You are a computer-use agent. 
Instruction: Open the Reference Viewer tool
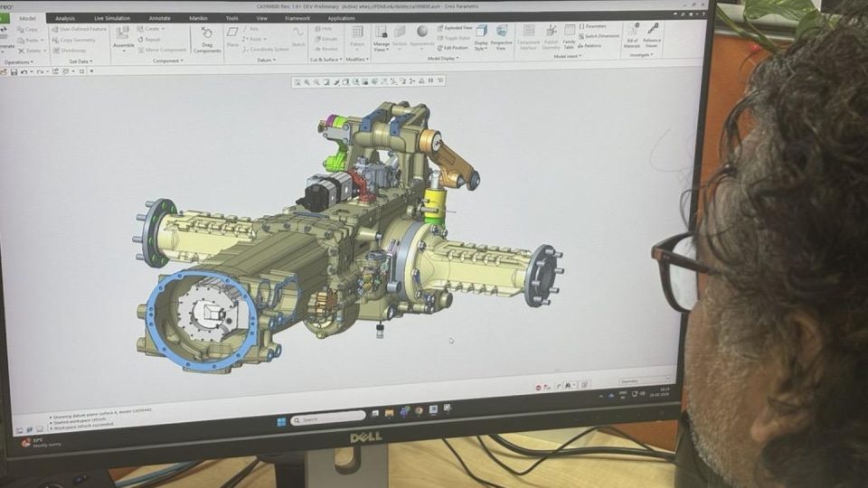point(652,34)
